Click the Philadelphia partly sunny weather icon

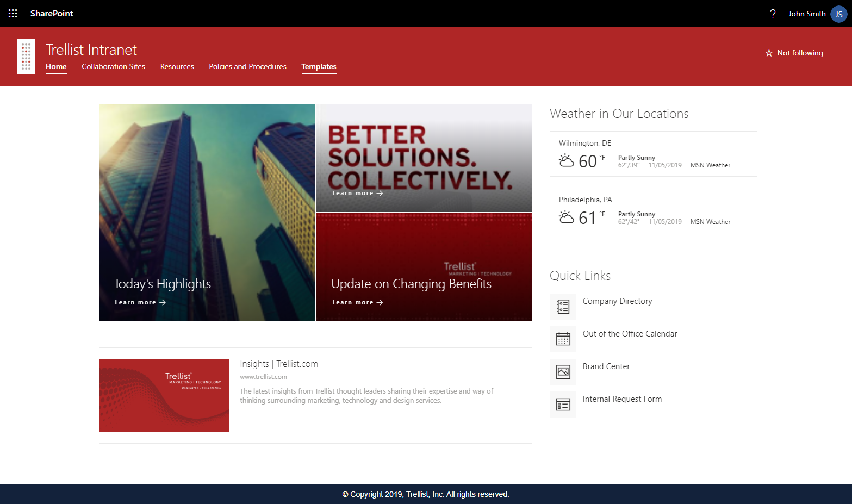[x=567, y=217]
